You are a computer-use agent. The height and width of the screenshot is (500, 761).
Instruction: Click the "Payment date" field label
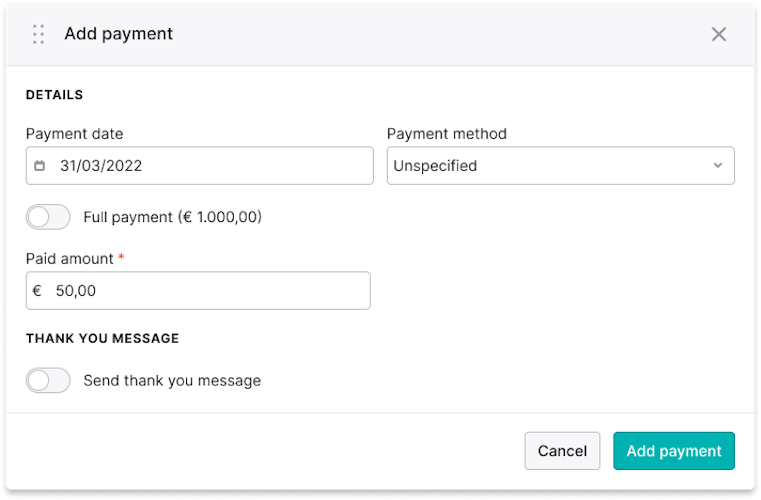[74, 134]
